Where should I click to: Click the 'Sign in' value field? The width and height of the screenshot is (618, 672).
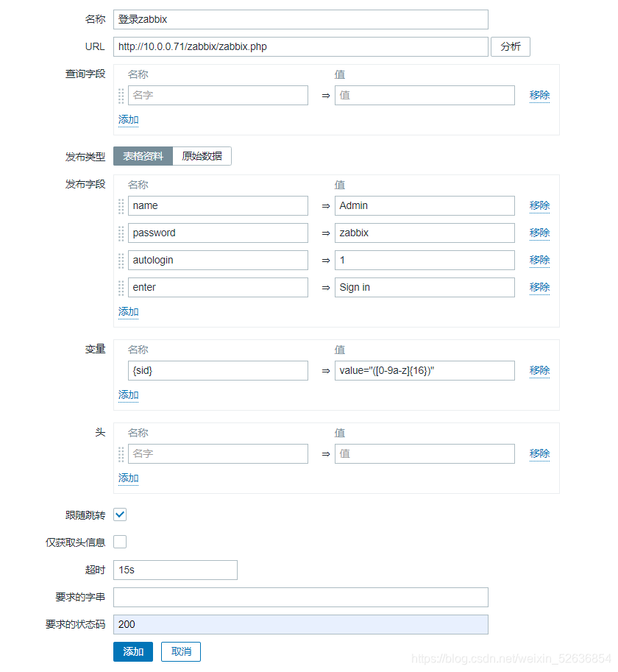pos(425,288)
